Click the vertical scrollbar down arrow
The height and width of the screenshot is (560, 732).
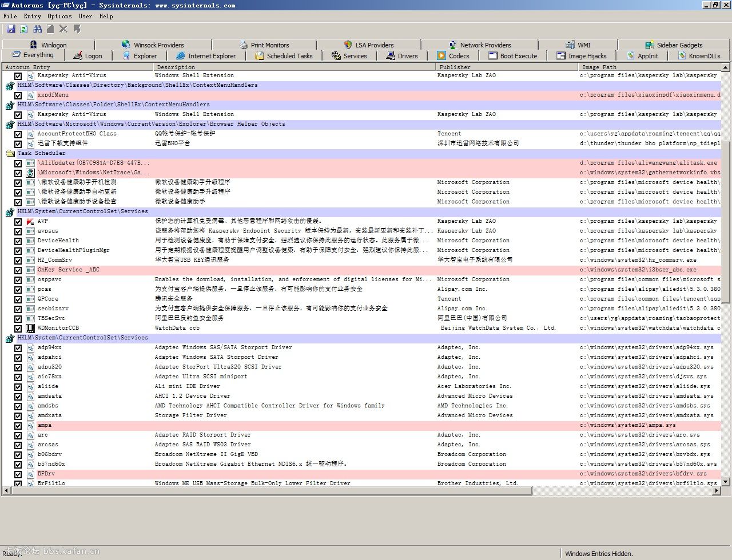726,482
